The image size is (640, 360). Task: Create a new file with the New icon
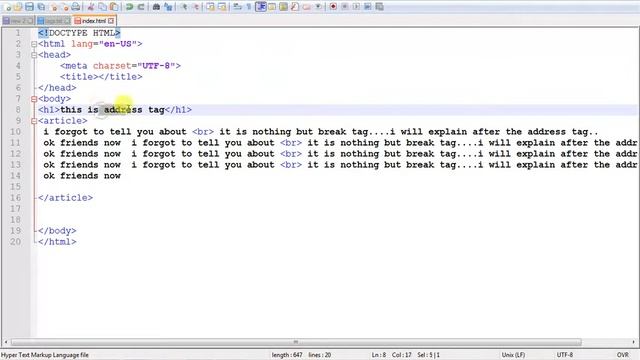tap(7, 7)
